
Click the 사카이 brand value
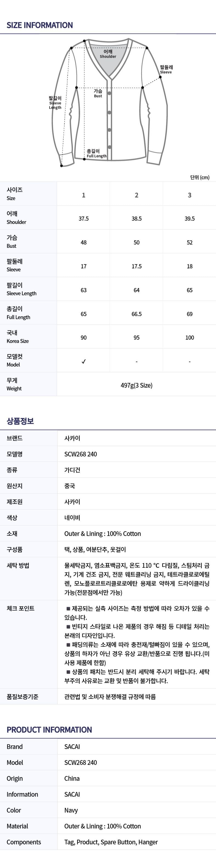click(72, 438)
